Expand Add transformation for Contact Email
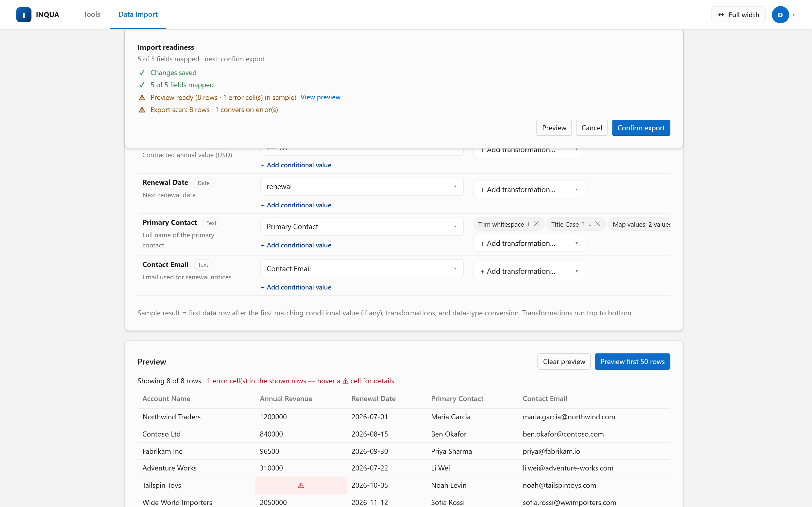The image size is (812, 507). 529,271
